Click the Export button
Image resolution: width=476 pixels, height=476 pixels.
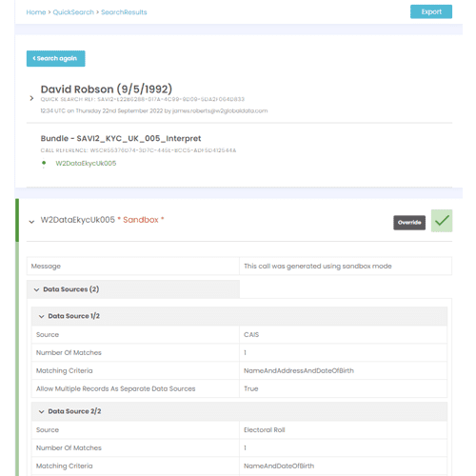pos(431,11)
